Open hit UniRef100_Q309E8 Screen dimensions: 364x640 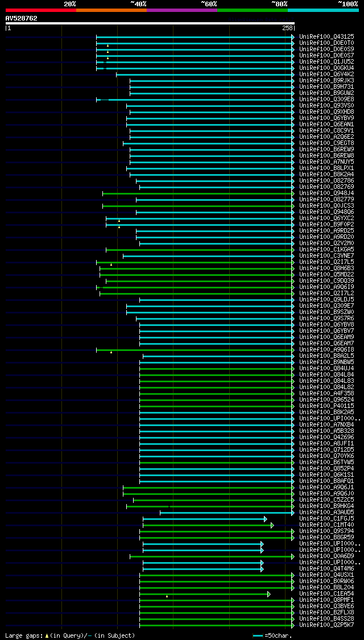click(x=326, y=99)
